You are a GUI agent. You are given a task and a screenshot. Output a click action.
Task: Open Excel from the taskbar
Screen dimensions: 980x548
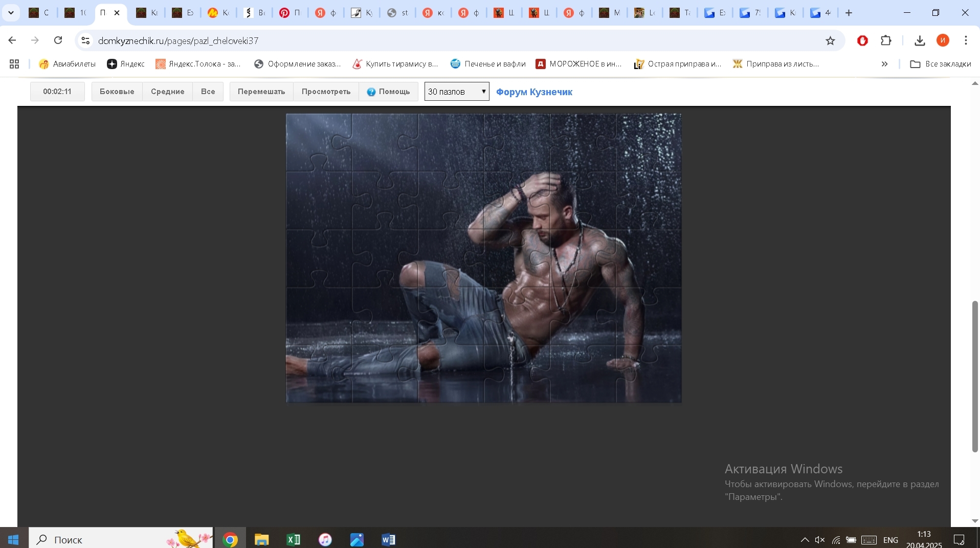click(294, 539)
